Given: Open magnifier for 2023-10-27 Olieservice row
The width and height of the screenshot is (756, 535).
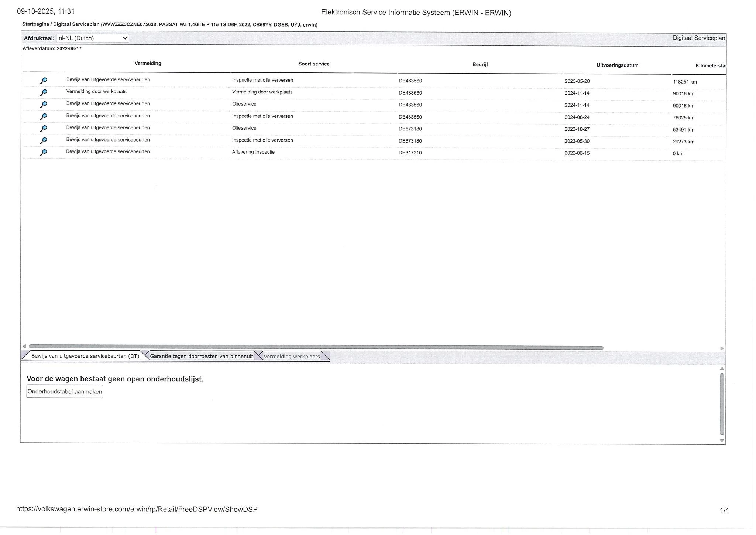Looking at the screenshot, I should point(44,129).
